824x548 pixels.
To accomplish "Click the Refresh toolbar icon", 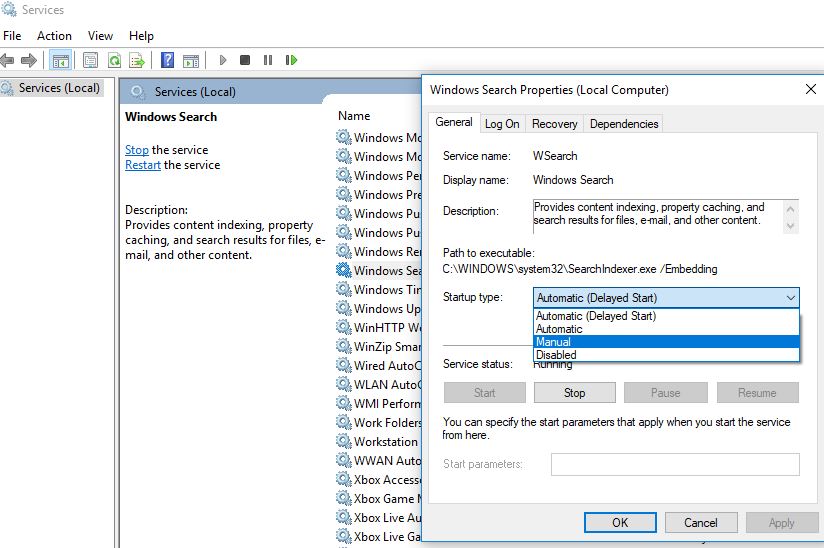I will click(115, 60).
